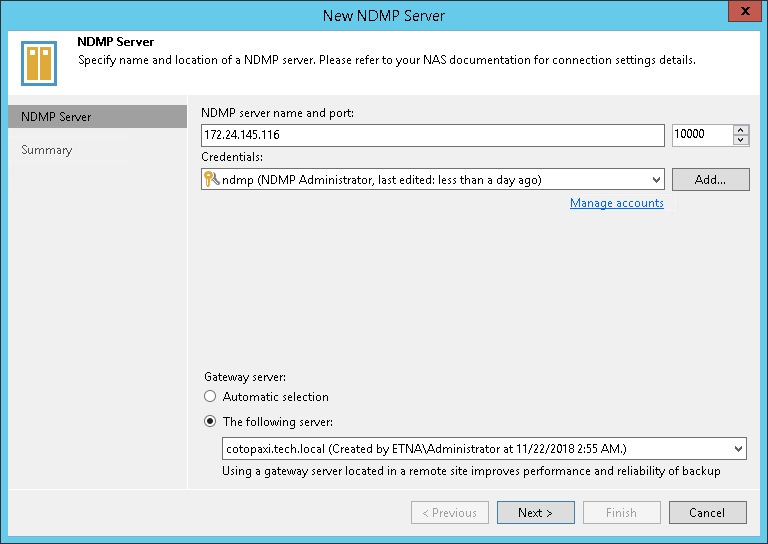Click the Next button
This screenshot has height=544, width=768.
[x=535, y=513]
